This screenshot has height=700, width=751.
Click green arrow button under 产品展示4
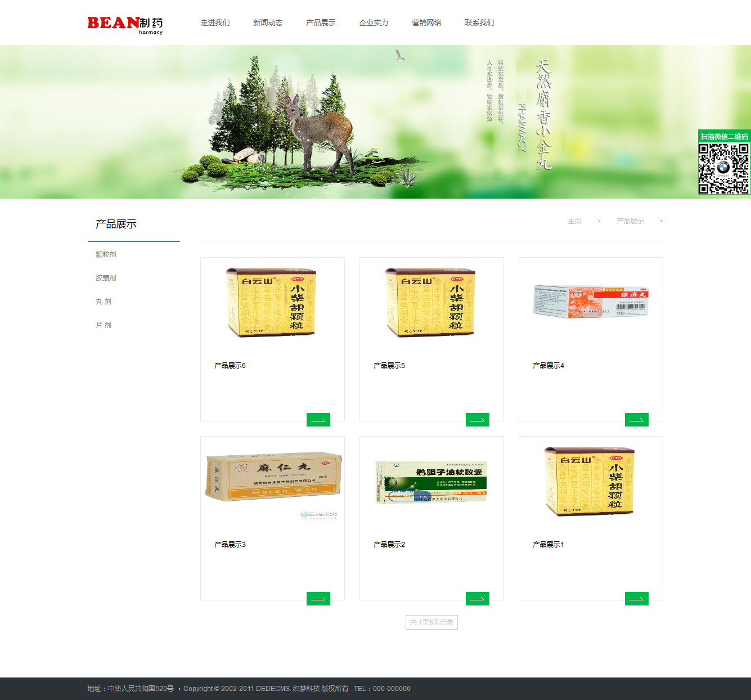(x=636, y=420)
